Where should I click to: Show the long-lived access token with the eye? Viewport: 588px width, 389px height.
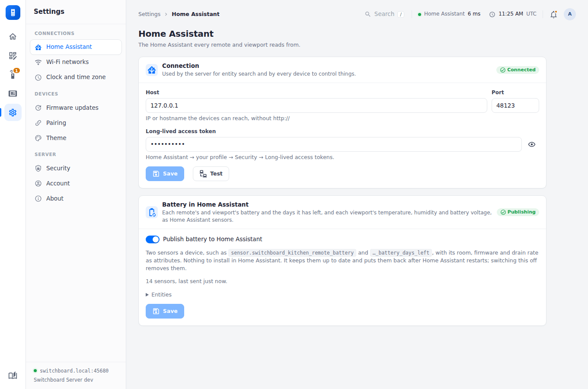pyautogui.click(x=532, y=144)
